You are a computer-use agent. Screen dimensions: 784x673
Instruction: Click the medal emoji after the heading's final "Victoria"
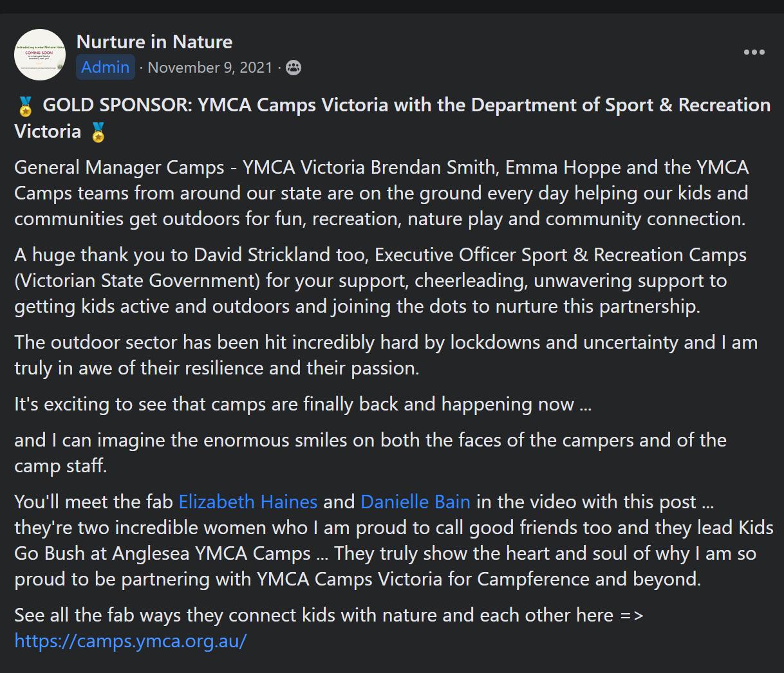pos(98,133)
